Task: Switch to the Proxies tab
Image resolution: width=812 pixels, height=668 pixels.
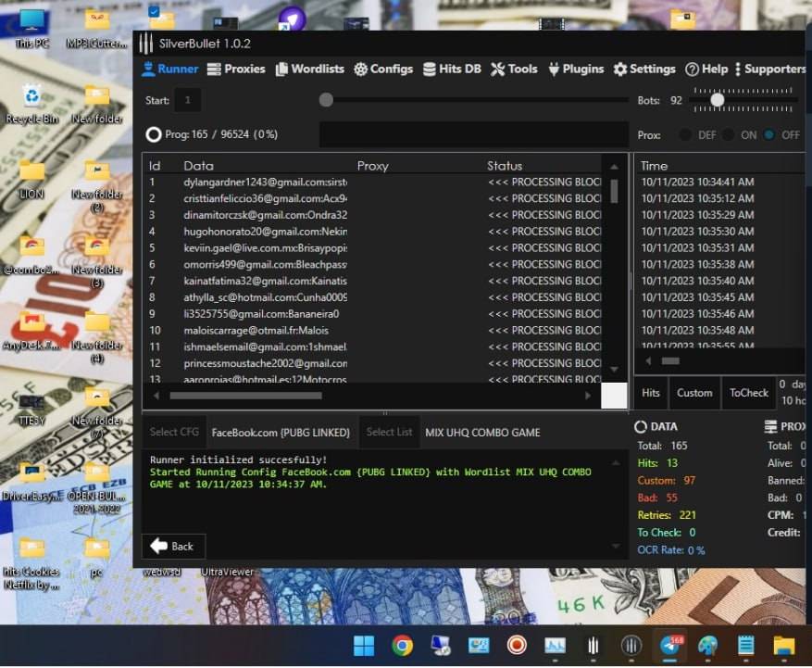Action: click(x=236, y=69)
